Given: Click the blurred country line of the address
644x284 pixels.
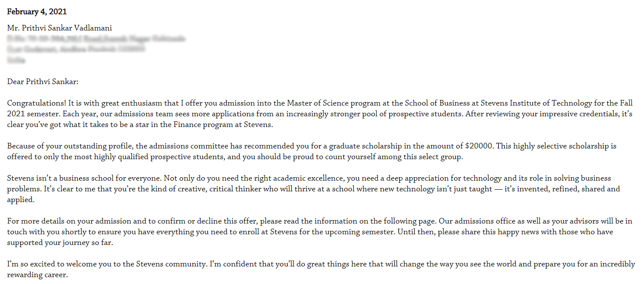Looking at the screenshot, I should coord(16,60).
